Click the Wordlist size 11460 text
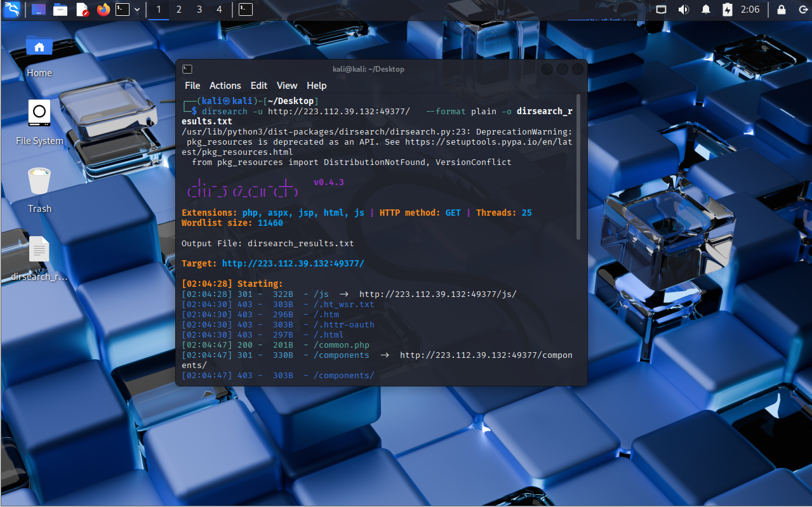The height and width of the screenshot is (507, 812). click(x=232, y=223)
